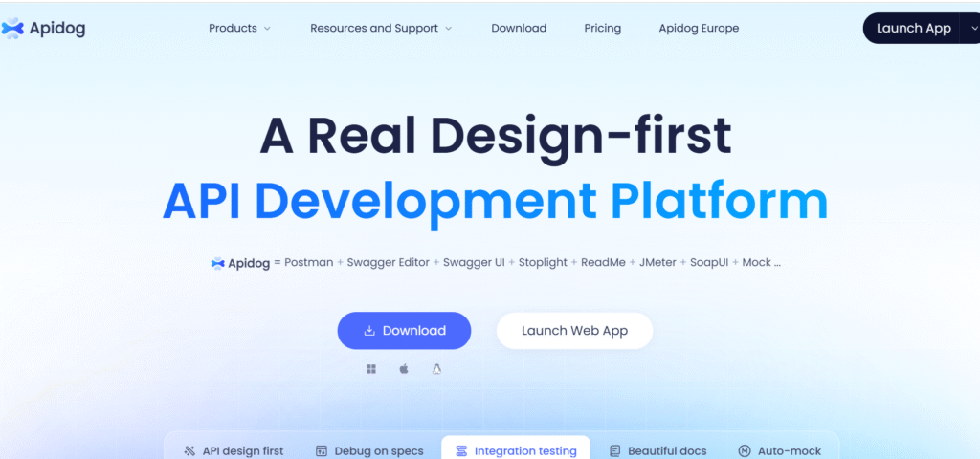Expand the Products menu chevron
980x459 pixels.
pos(267,29)
